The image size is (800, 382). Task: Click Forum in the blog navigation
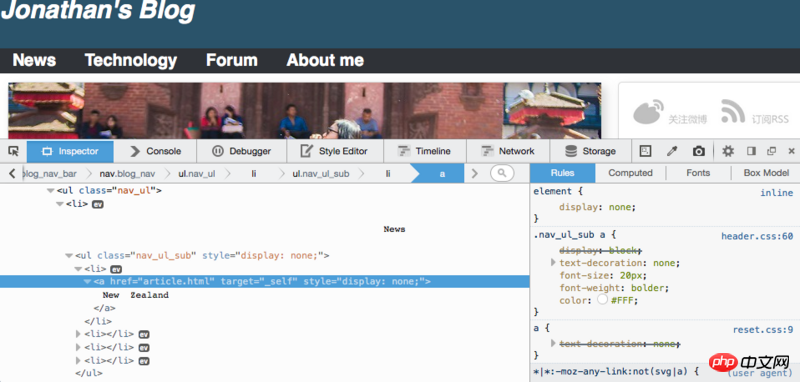pos(232,60)
